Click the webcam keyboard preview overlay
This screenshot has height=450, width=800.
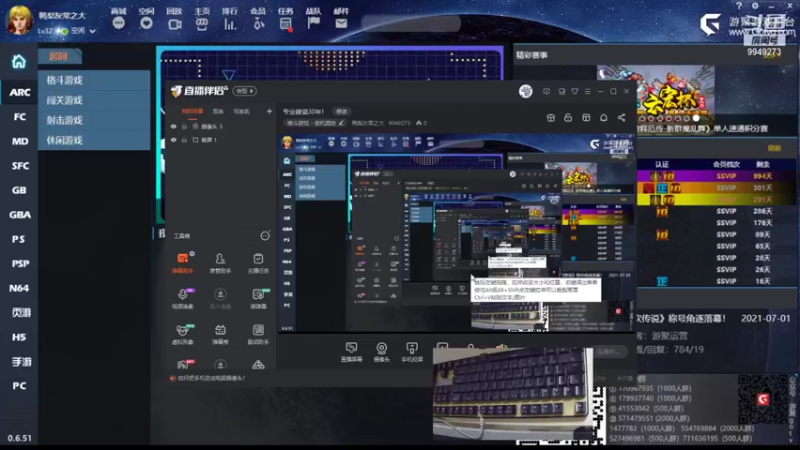[513, 392]
